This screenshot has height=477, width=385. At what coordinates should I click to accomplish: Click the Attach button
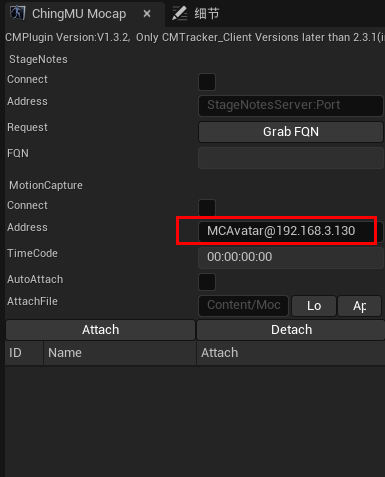point(100,330)
